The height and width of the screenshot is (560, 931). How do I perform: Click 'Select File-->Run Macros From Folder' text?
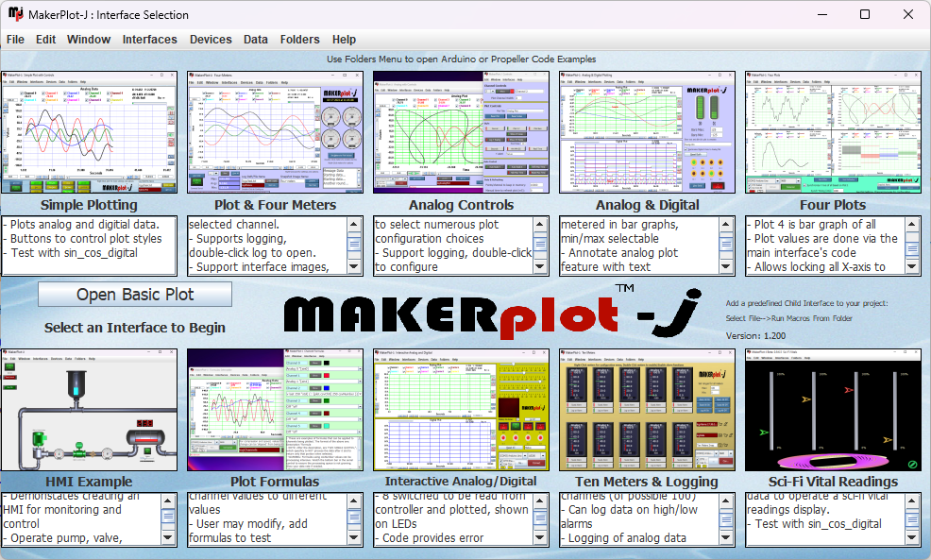(x=788, y=319)
